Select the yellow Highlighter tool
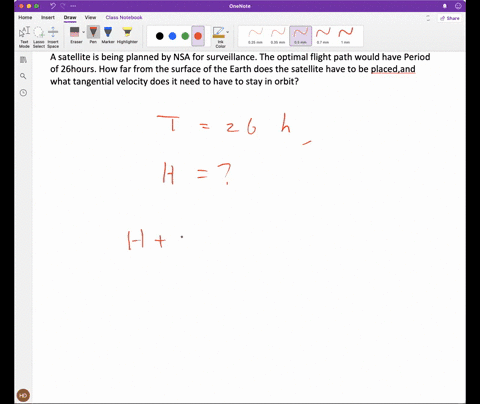 pyautogui.click(x=127, y=35)
